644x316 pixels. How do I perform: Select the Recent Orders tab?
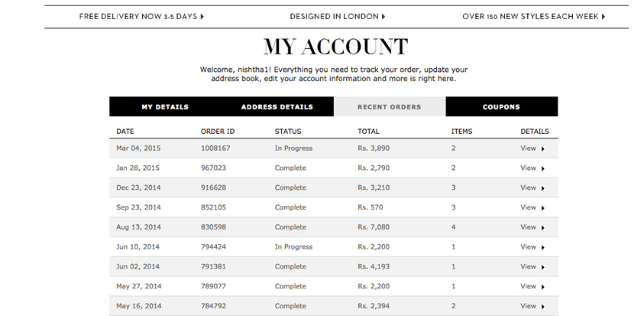click(389, 107)
